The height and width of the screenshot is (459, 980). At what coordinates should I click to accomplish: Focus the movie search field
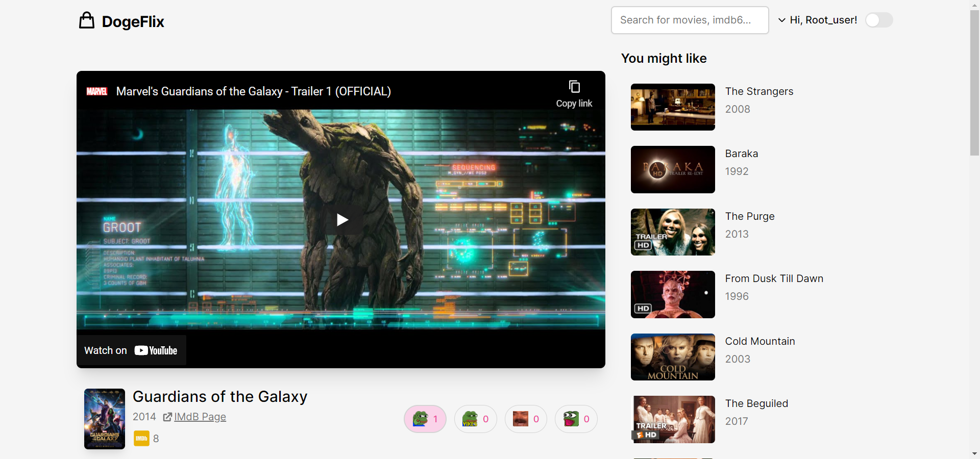[x=690, y=20]
